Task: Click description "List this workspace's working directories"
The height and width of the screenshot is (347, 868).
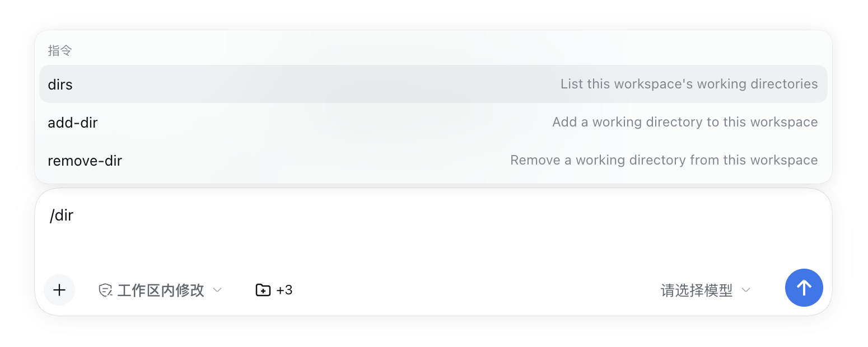Action: point(689,84)
